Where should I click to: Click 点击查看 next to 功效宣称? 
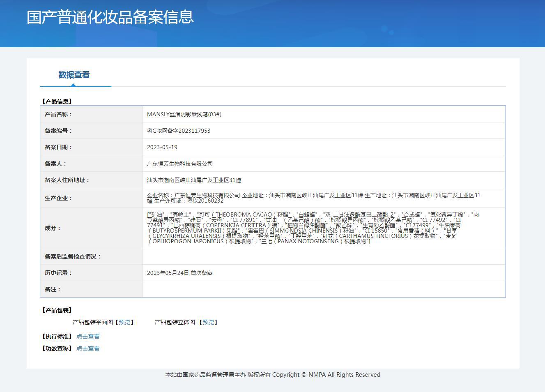(x=88, y=348)
